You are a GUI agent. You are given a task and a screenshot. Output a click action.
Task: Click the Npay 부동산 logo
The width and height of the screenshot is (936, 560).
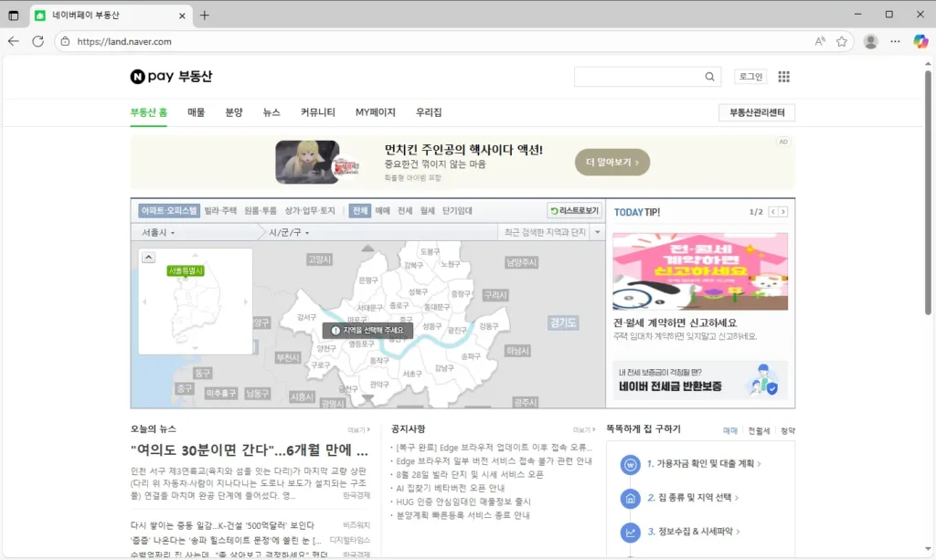click(x=171, y=77)
